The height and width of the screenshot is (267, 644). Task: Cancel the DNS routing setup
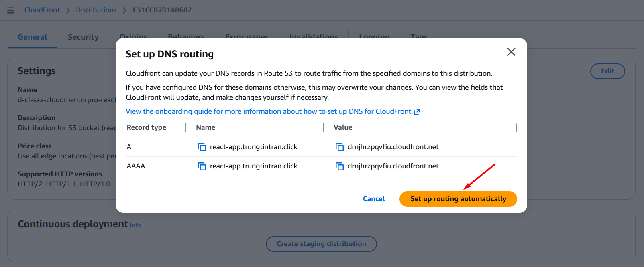[373, 199]
